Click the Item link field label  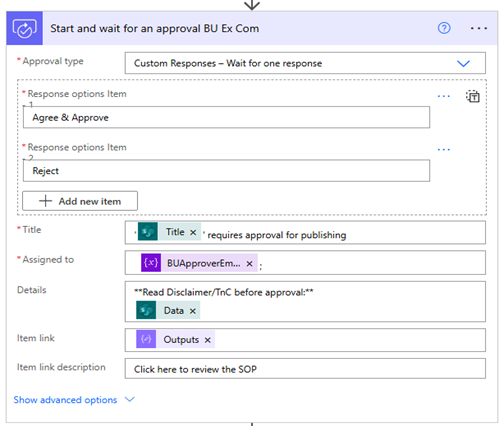point(36,338)
